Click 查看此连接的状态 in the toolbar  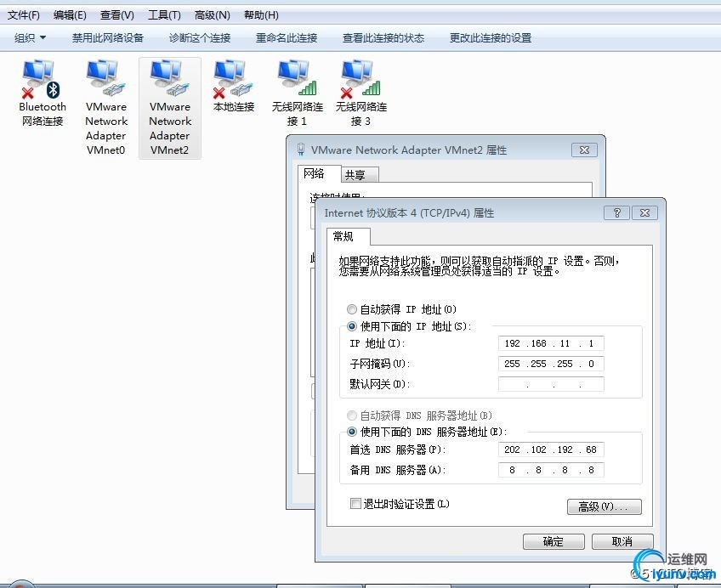[x=383, y=37]
